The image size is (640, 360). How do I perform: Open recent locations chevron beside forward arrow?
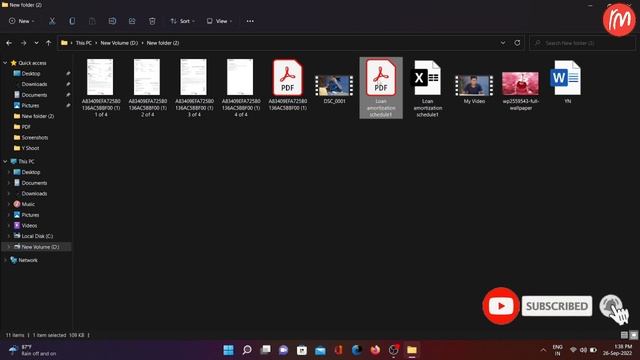[x=36, y=43]
